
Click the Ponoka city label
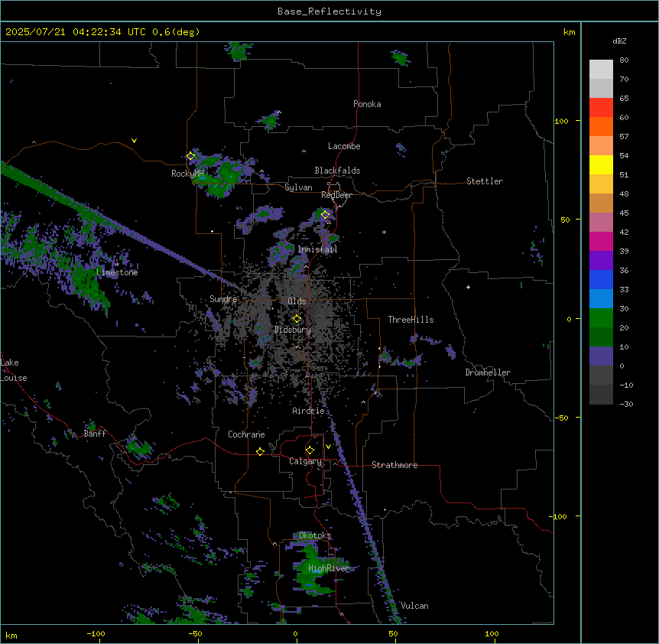367,104
